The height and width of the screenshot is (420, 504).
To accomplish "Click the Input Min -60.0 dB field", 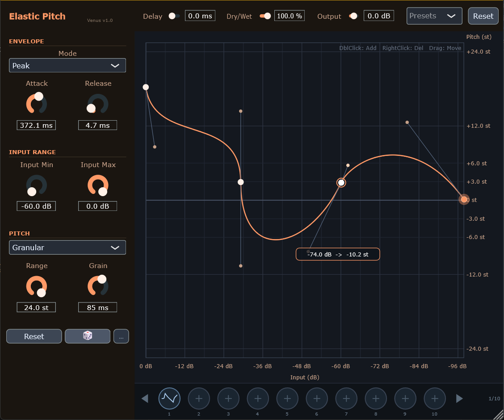I will (36, 206).
